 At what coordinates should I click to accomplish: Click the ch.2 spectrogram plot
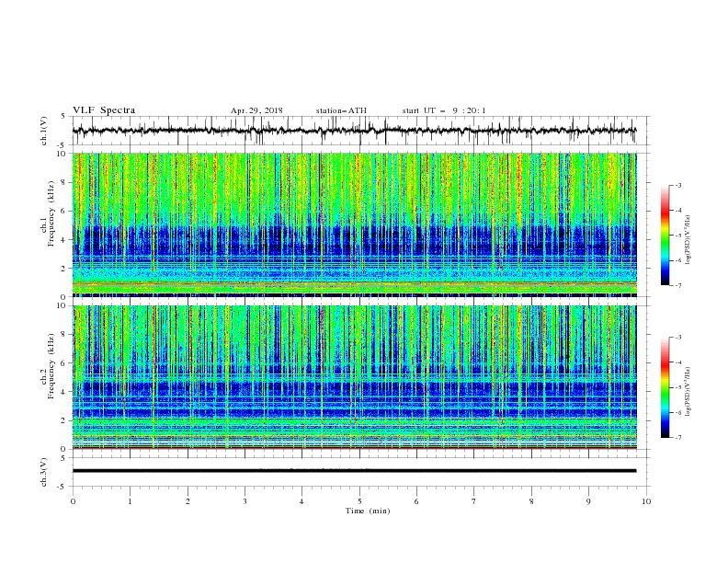355,377
